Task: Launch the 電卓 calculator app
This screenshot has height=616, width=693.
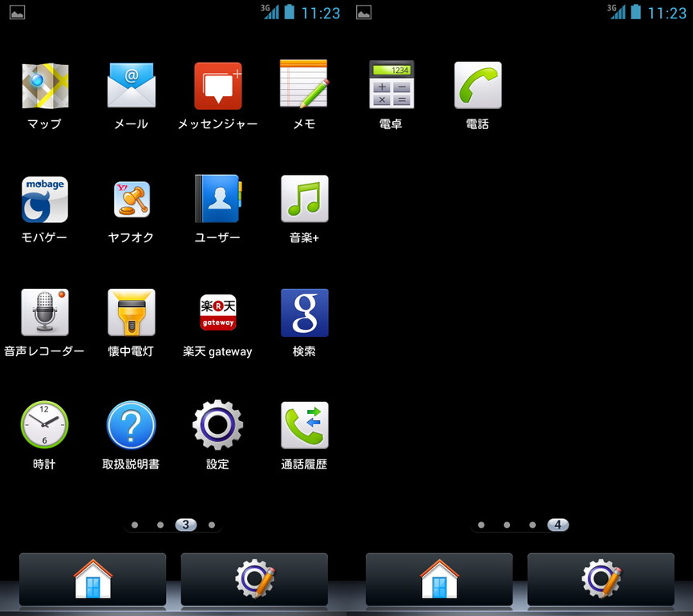Action: pyautogui.click(x=391, y=84)
